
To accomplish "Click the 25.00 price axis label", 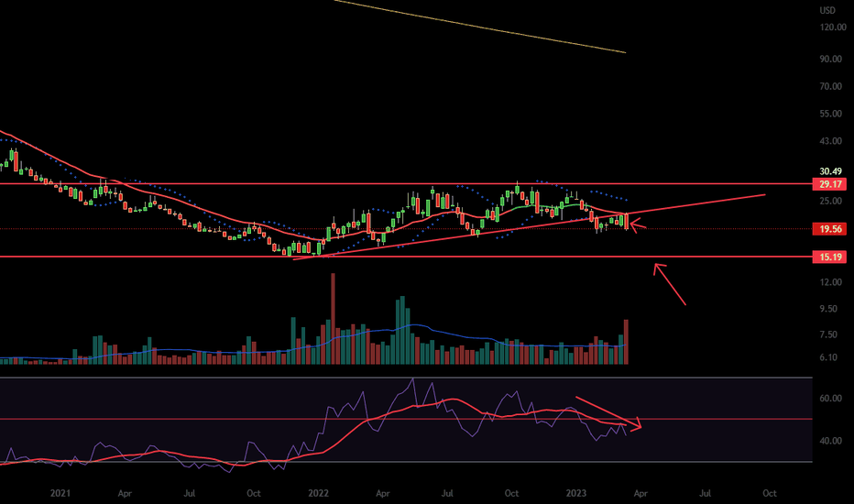I will (830, 201).
